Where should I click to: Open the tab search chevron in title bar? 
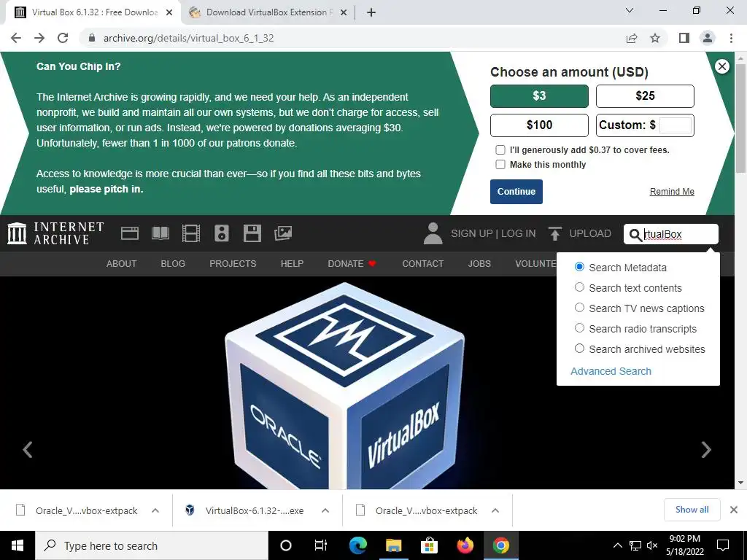[x=630, y=10]
